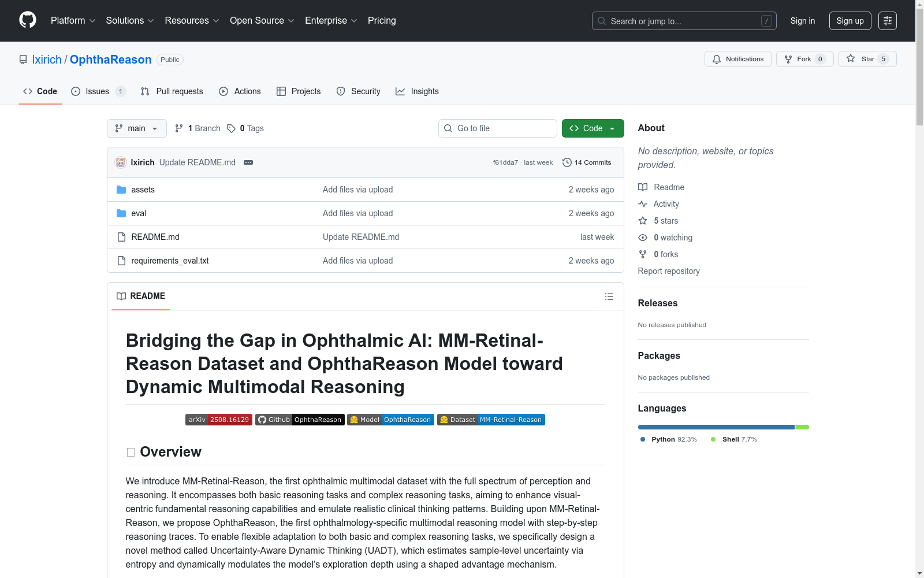Expand the Open Source menu
924x578 pixels.
click(262, 21)
